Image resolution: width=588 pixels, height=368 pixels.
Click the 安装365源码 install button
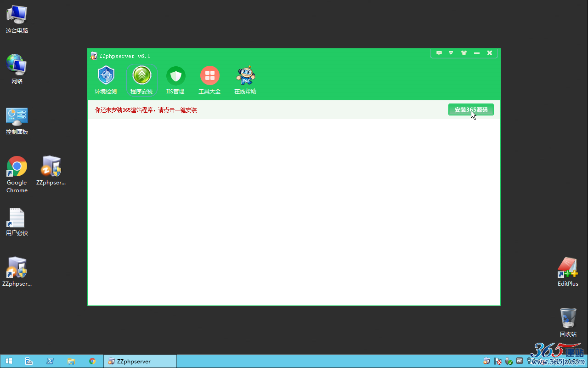coord(471,109)
